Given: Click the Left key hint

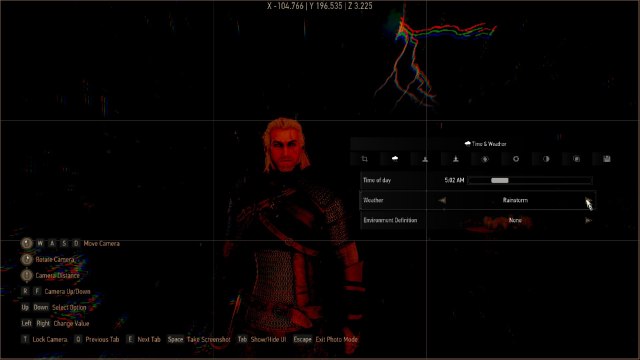Looking at the screenshot, I should click(27, 323).
